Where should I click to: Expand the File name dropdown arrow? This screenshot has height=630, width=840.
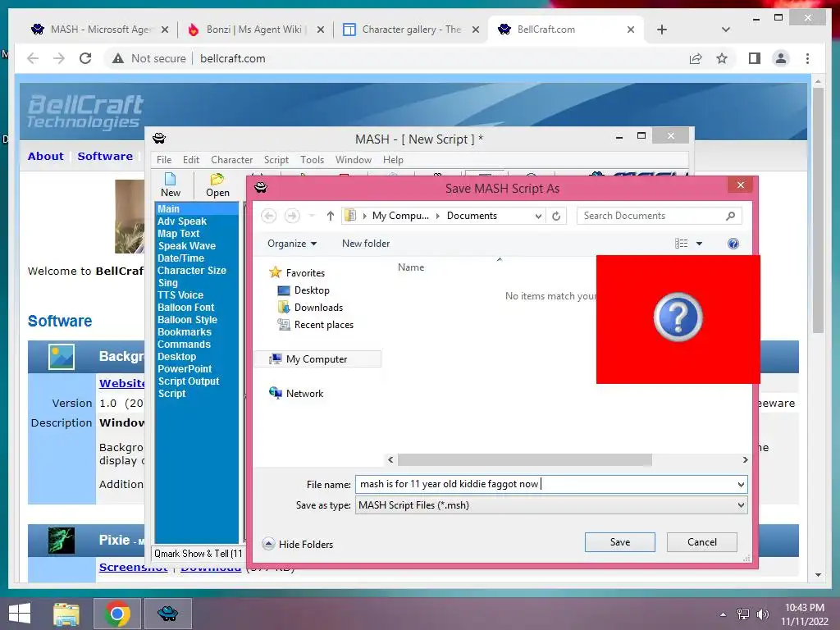[x=741, y=484]
